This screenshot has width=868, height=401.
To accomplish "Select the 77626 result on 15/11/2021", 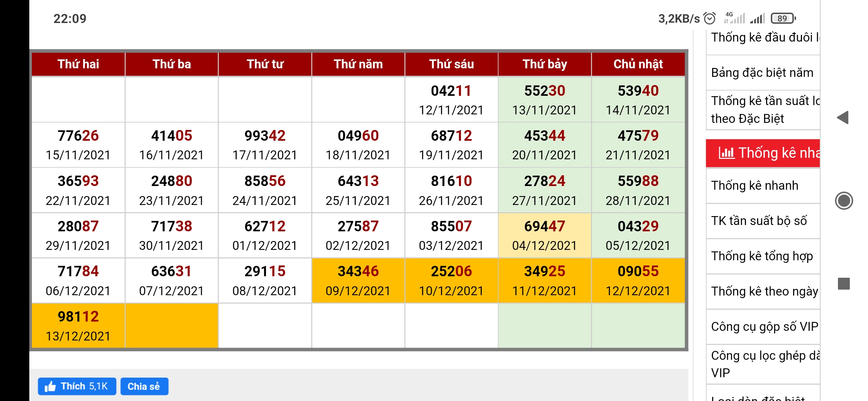I will tap(78, 145).
